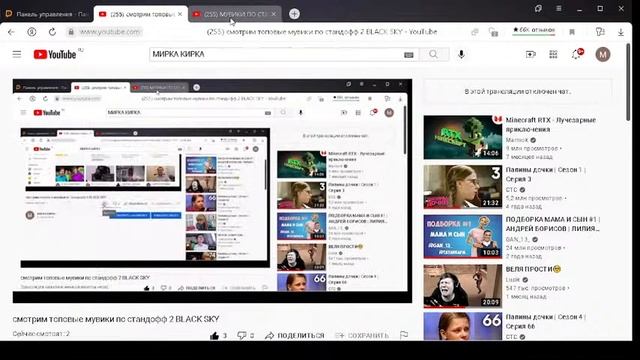Click the main video player area
This screenshot has width=640, height=360.
[212, 191]
